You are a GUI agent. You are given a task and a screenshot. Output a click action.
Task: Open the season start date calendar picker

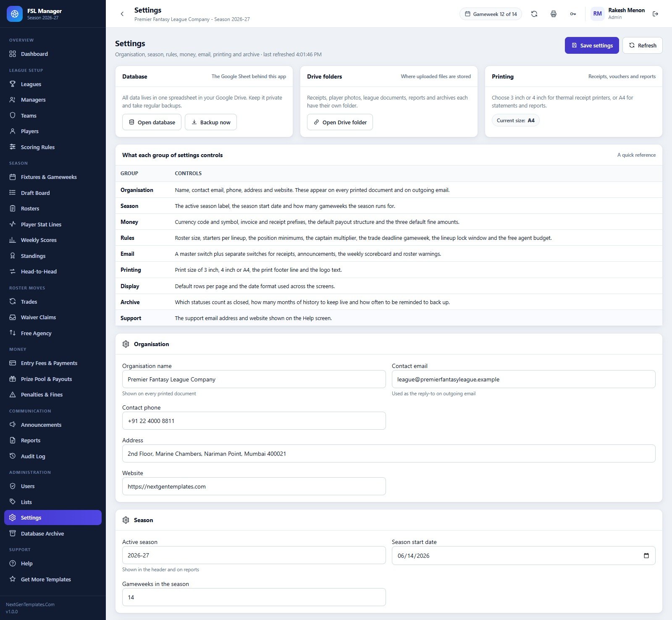(x=646, y=556)
